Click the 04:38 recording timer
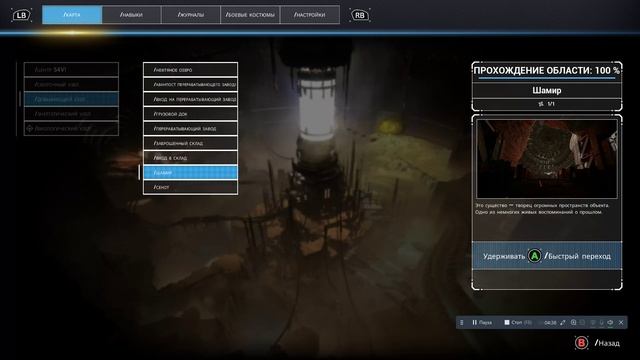The width and height of the screenshot is (640, 360). point(550,322)
